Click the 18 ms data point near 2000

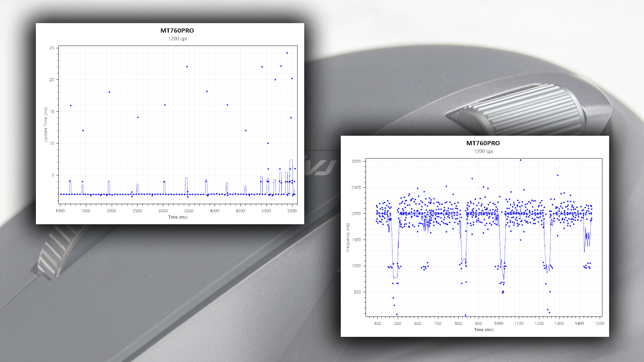pyautogui.click(x=109, y=92)
